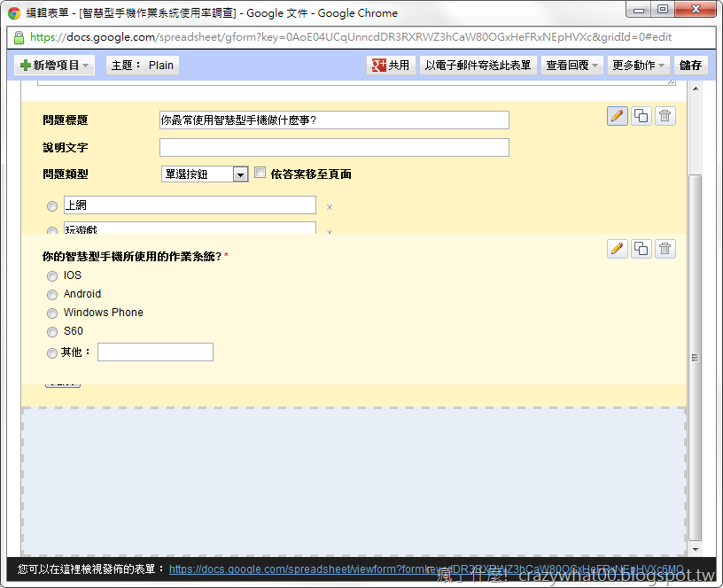Click the 其他 answer text box

pos(155,352)
